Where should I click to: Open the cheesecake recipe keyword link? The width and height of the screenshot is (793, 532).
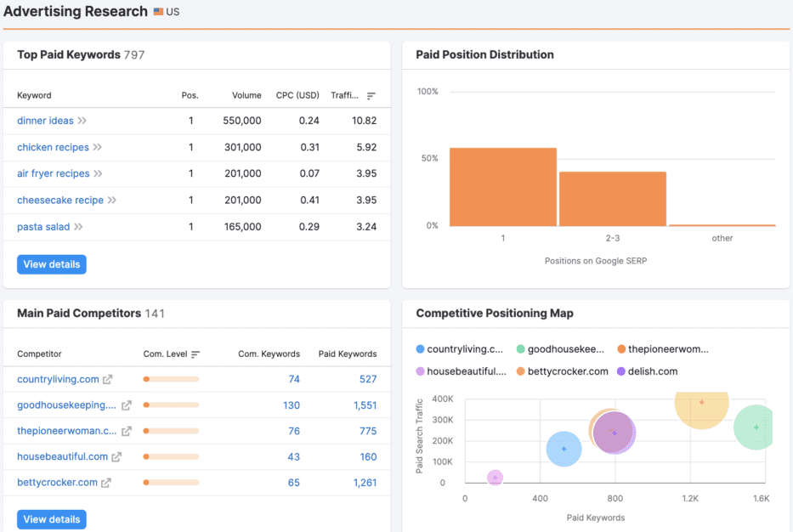coord(60,201)
